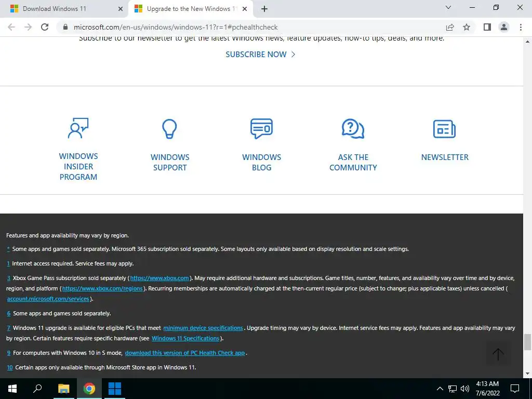Click the SUBSCRIBE NOW link
This screenshot has height=399, width=532.
tap(260, 54)
